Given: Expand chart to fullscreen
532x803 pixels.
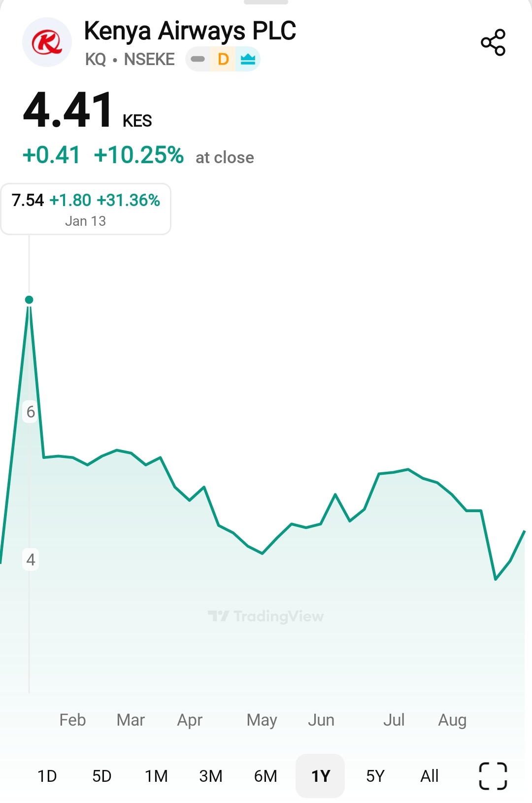Looking at the screenshot, I should coord(493,776).
